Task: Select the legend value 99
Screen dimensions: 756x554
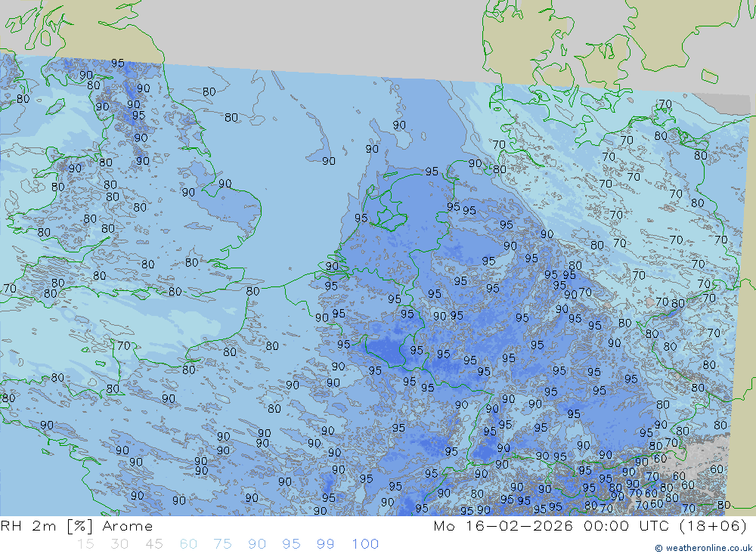Action: point(325,544)
